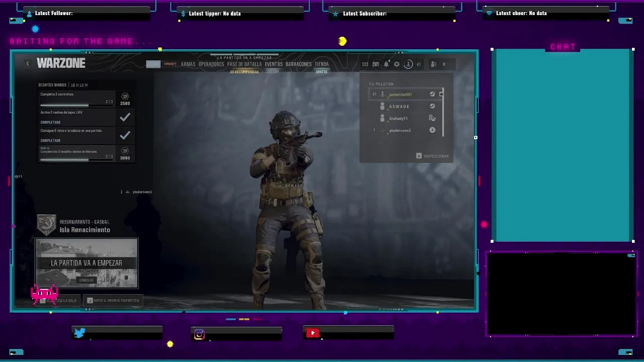The height and width of the screenshot is (362, 644).
Task: Click the yindersonv2 nameplate left of character
Action: pyautogui.click(x=136, y=192)
